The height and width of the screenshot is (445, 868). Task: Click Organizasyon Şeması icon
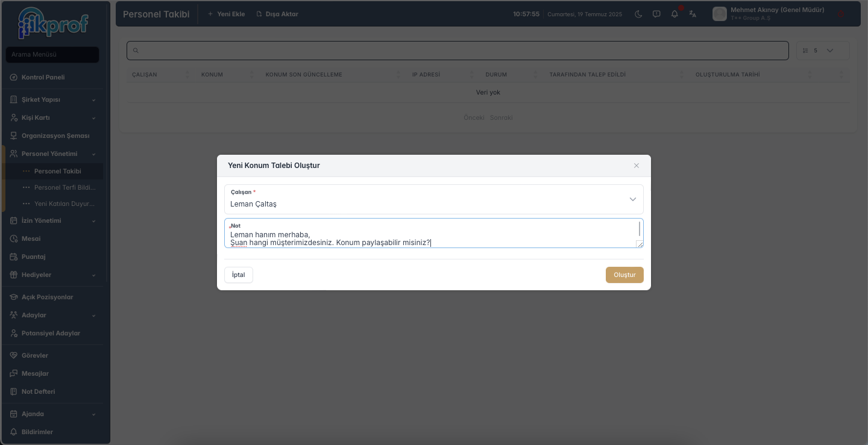tap(14, 135)
